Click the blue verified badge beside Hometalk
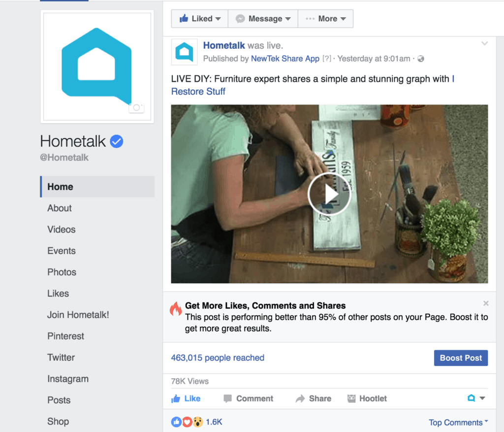Screen dimensions: 504x432 point(117,141)
